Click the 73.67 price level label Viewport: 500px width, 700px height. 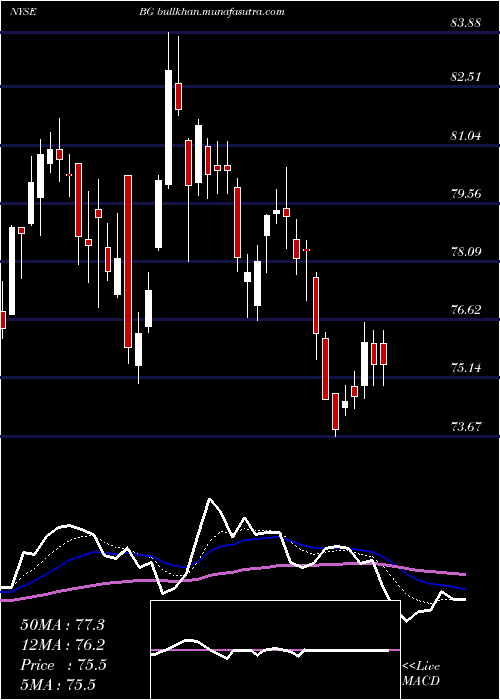pos(466,426)
